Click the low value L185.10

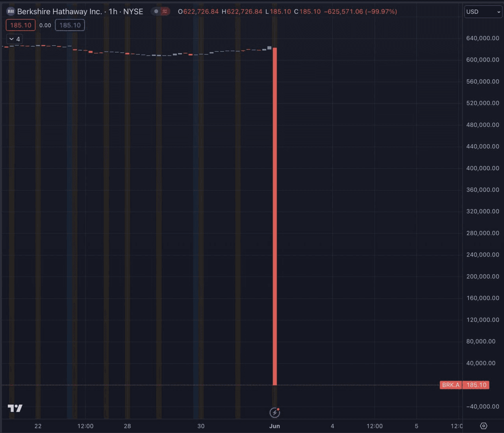[278, 11]
